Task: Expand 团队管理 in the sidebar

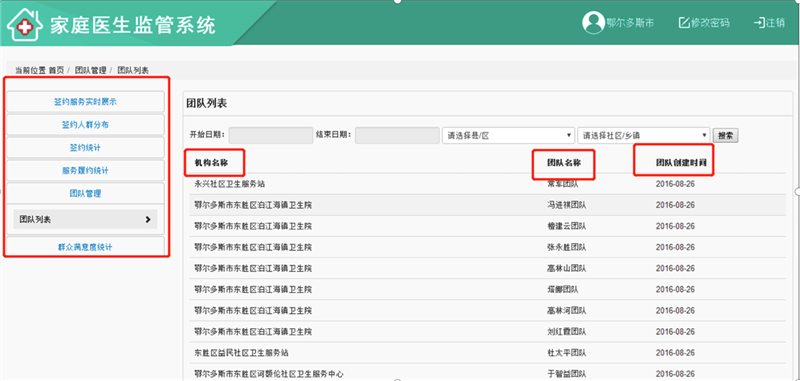Action: point(85,193)
